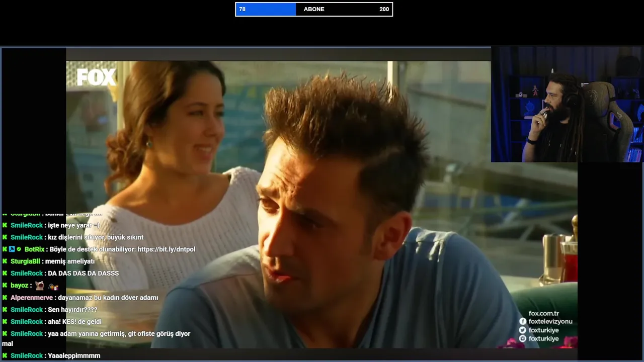Open bayoz username in chat
Screen dimensions: 644x362
click(20, 286)
